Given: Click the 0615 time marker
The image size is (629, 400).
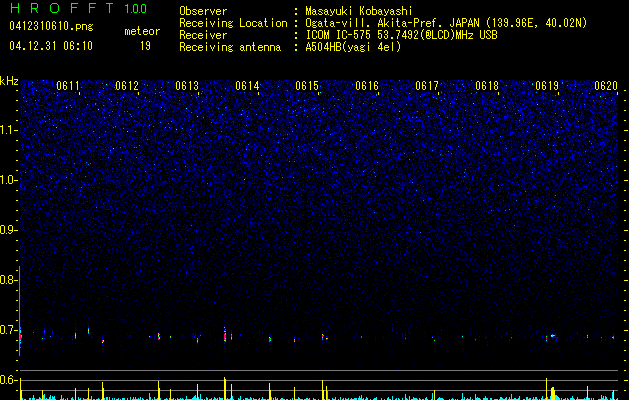Looking at the screenshot, I should [307, 86].
